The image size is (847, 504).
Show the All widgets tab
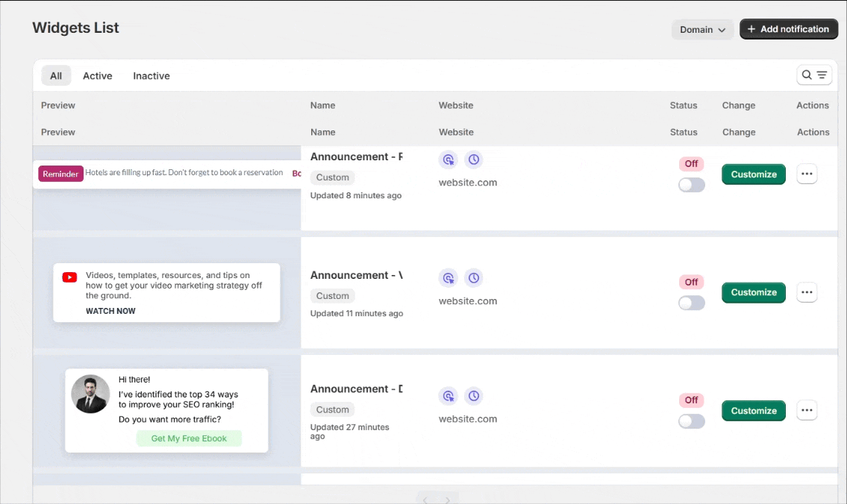(x=56, y=76)
